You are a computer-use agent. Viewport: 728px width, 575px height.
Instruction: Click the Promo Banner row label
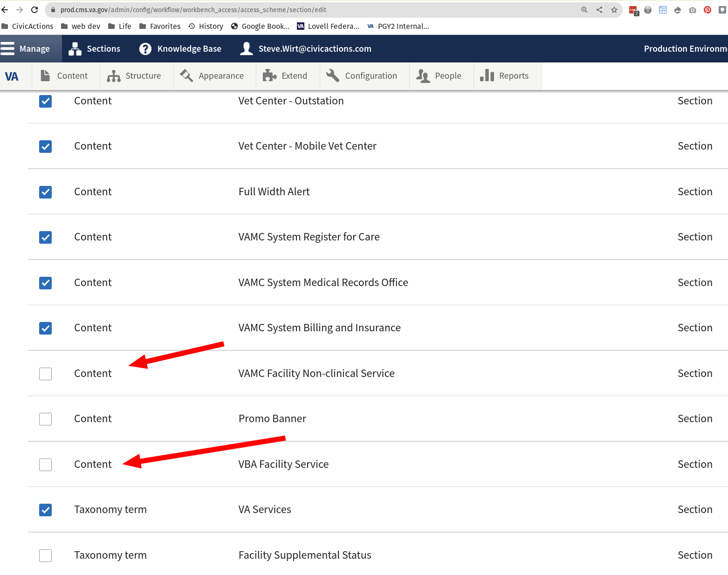click(x=272, y=419)
